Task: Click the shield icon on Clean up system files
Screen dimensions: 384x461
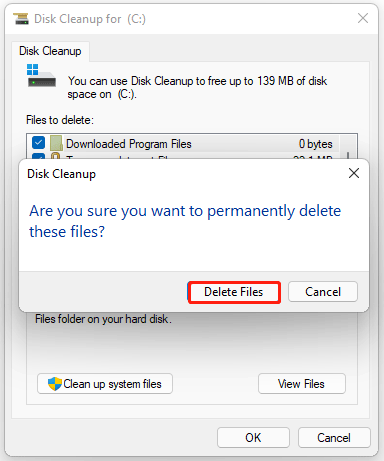Action: coord(55,384)
